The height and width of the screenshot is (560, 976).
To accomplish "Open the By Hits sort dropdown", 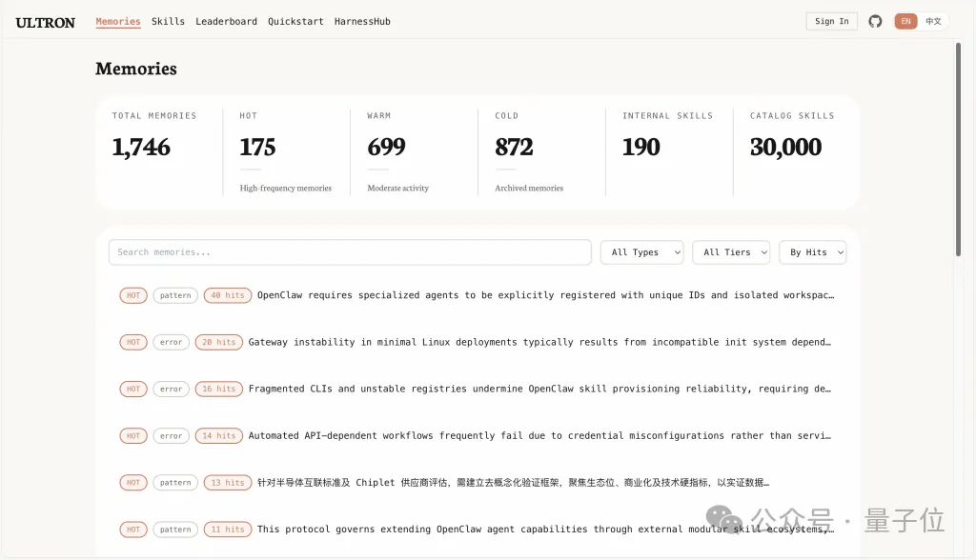I will coord(812,252).
